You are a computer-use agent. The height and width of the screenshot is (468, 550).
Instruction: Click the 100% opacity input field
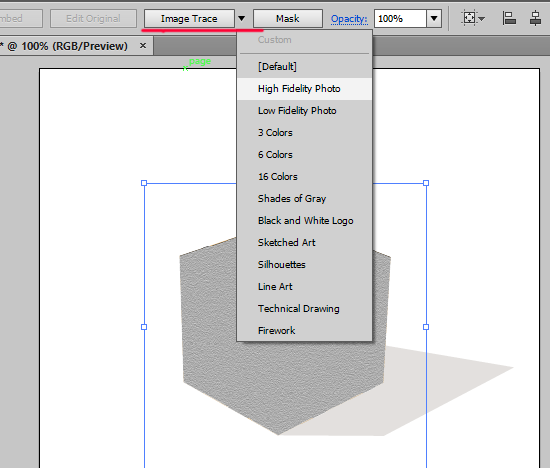coord(400,18)
